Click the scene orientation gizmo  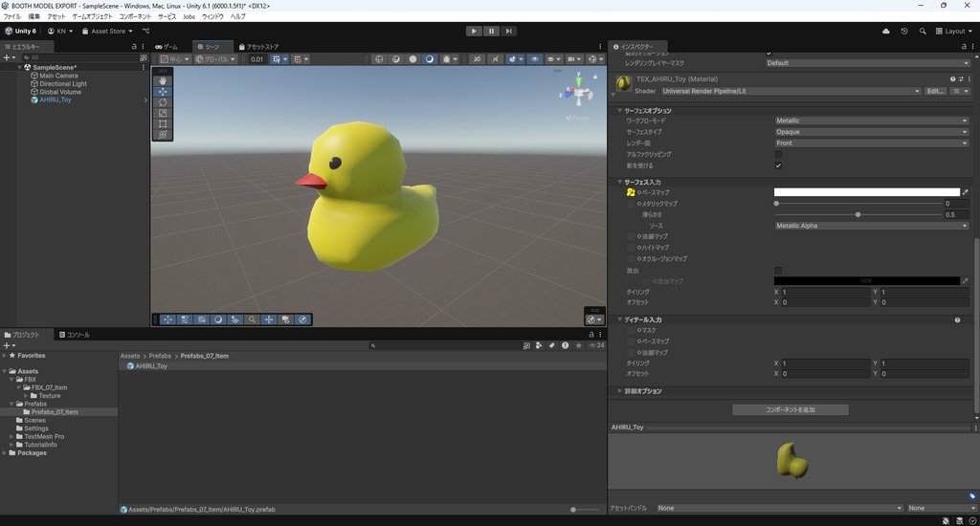pyautogui.click(x=579, y=93)
